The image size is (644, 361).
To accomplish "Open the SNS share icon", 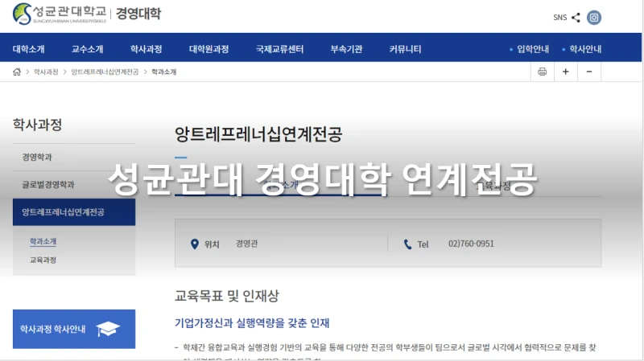I will 576,17.
